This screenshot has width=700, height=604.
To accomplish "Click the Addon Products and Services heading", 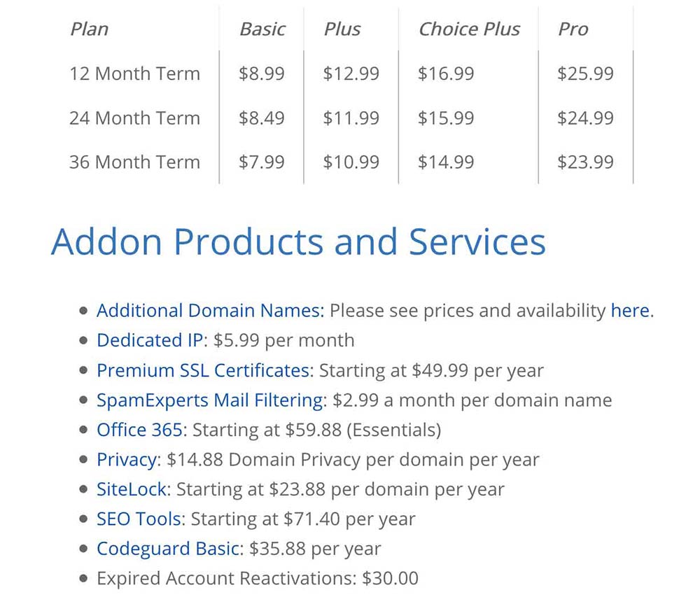I will (298, 241).
